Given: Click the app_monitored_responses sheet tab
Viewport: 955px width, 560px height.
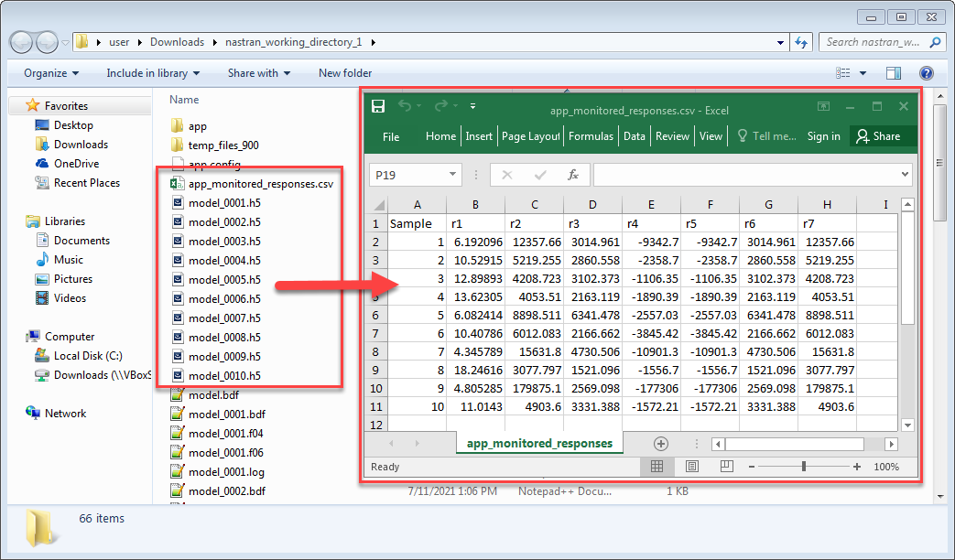Looking at the screenshot, I should pos(539,443).
